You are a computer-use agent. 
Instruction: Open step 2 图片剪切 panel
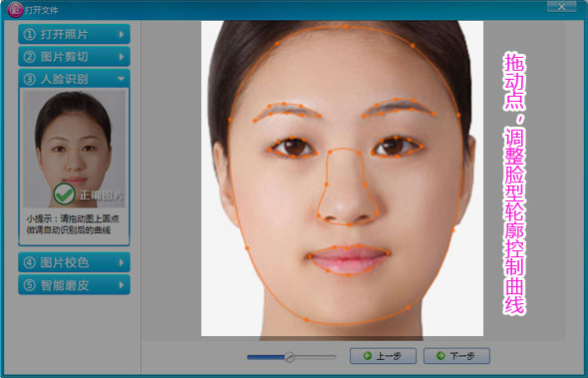[x=75, y=57]
